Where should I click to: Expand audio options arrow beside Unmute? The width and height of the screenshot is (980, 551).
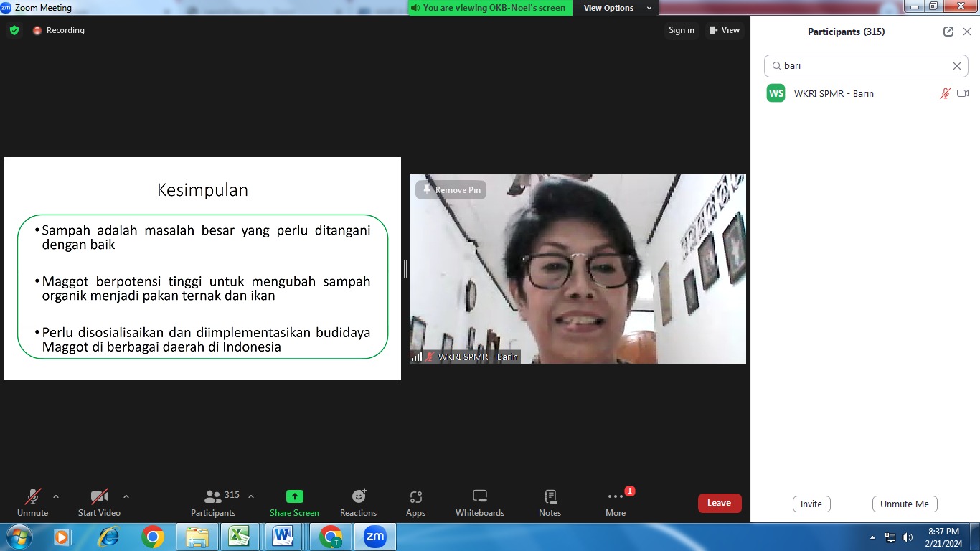pos(56,496)
